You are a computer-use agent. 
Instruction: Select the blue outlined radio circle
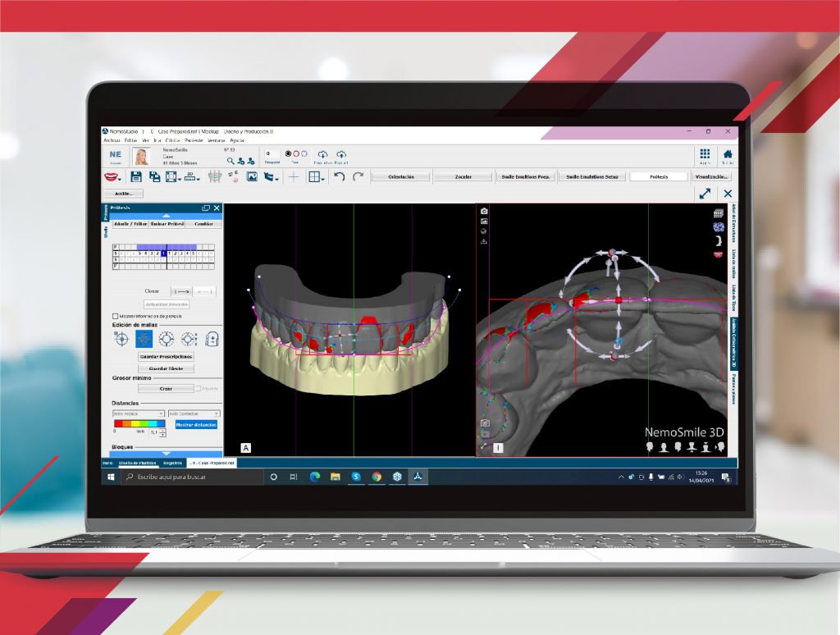click(304, 153)
